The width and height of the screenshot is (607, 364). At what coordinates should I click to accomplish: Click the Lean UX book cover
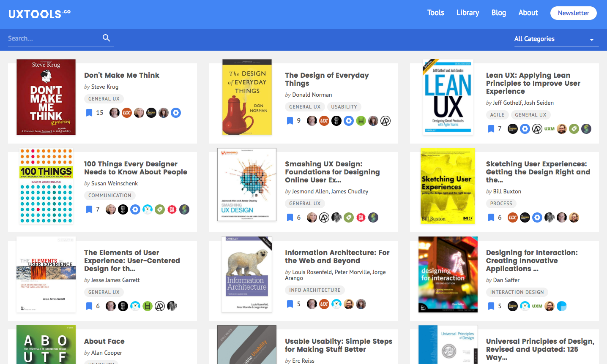[x=448, y=97]
